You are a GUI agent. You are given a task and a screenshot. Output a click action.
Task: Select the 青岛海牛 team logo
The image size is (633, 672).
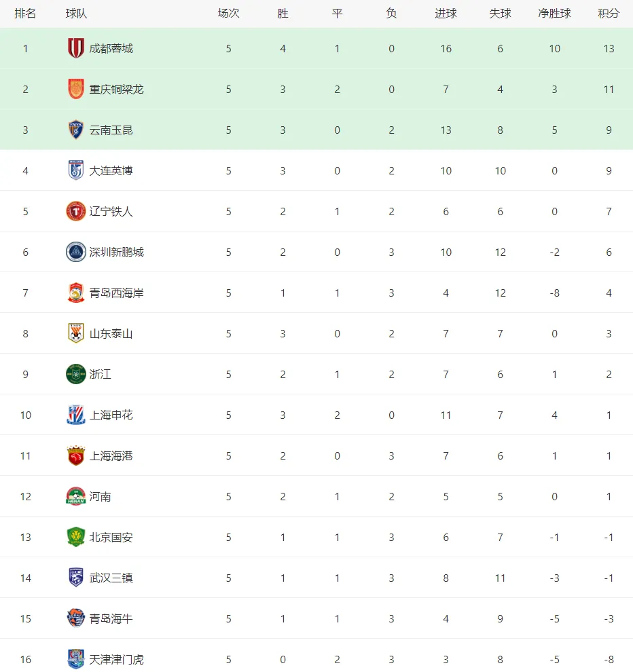(x=76, y=618)
